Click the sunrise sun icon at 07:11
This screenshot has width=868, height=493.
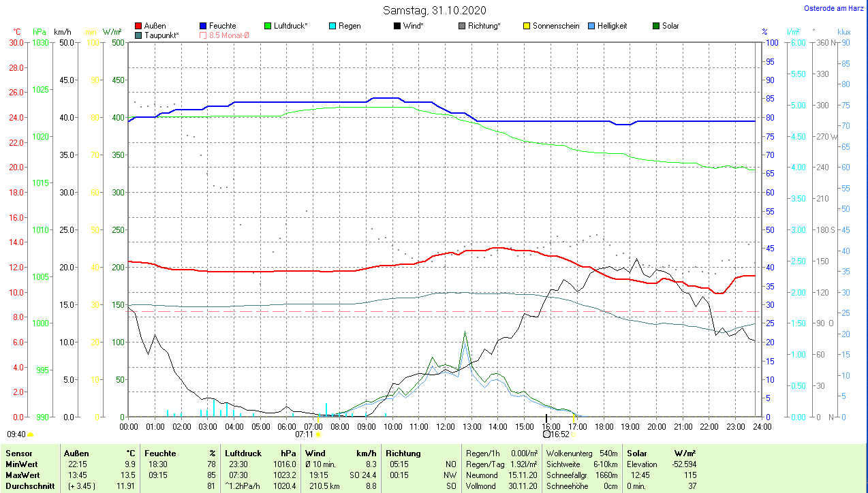(318, 434)
